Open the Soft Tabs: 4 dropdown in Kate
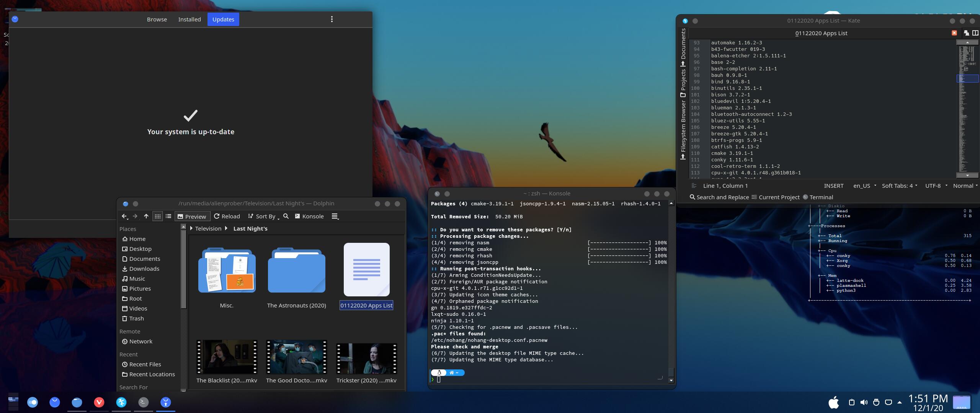Image resolution: width=980 pixels, height=413 pixels. (899, 185)
